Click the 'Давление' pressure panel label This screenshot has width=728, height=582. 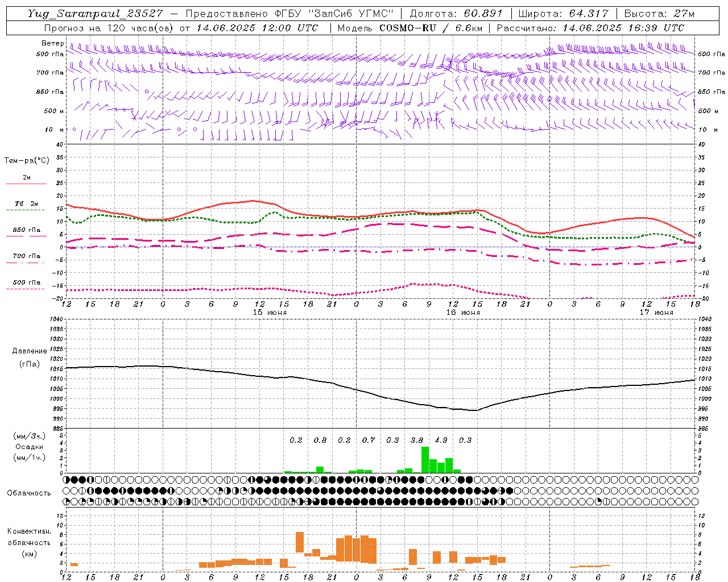tap(30, 351)
